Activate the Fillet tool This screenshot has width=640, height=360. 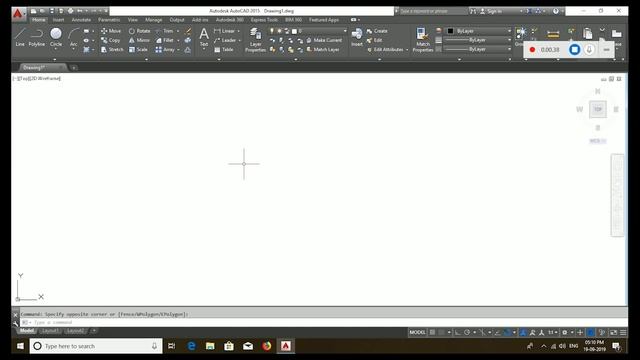[x=164, y=40]
